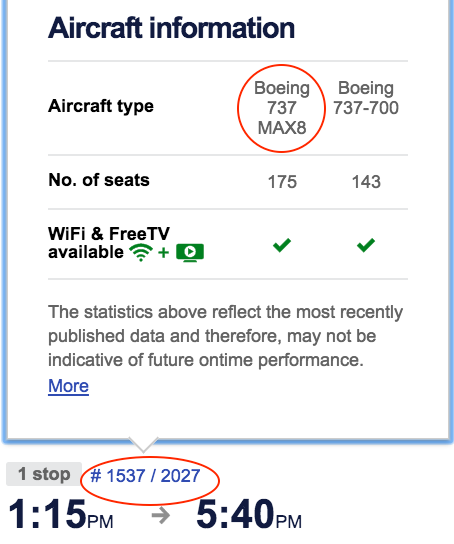Screen dimensions: 454x544
Task: Select the Boeing 737 MAX8 aircraft type
Action: click(282, 108)
